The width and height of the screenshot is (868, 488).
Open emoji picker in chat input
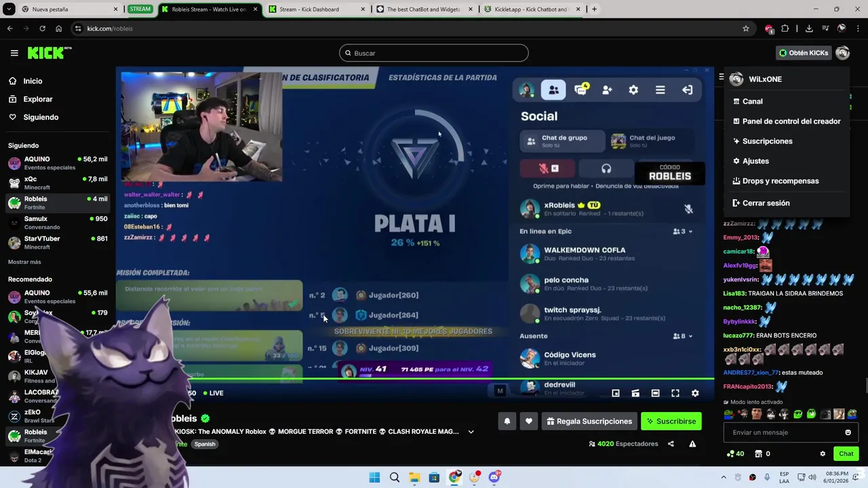(x=848, y=432)
